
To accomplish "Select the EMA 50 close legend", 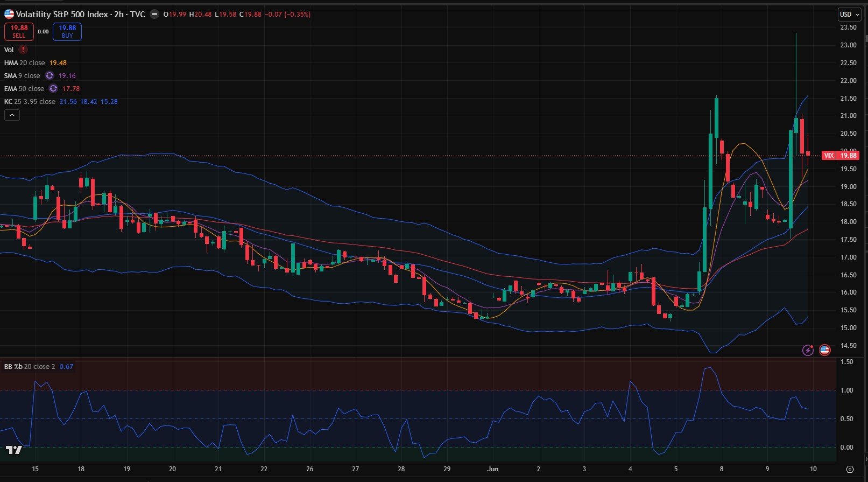I will pyautogui.click(x=24, y=89).
